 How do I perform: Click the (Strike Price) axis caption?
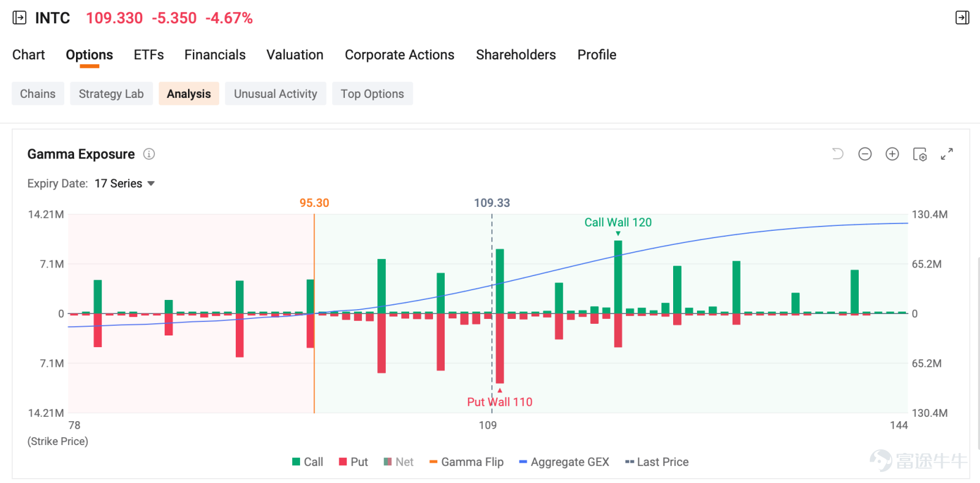[58, 441]
